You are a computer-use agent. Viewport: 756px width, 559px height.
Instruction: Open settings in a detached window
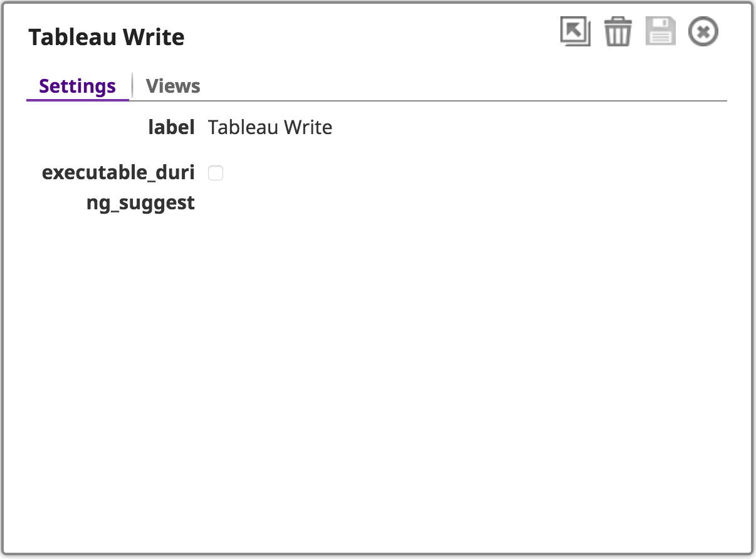(x=575, y=31)
